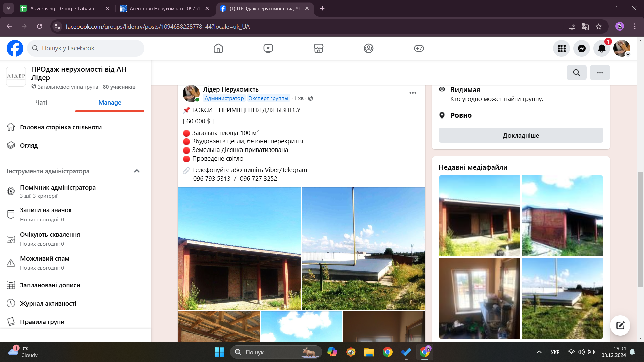Open the Video tab icon

[268, 48]
